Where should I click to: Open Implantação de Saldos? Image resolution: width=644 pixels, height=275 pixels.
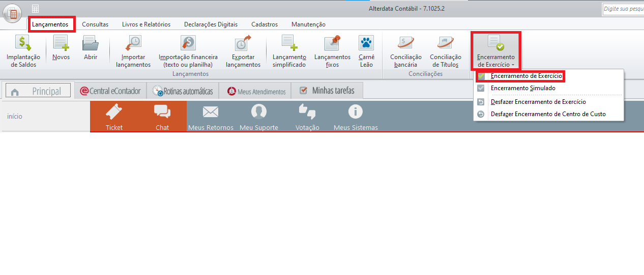(x=23, y=52)
